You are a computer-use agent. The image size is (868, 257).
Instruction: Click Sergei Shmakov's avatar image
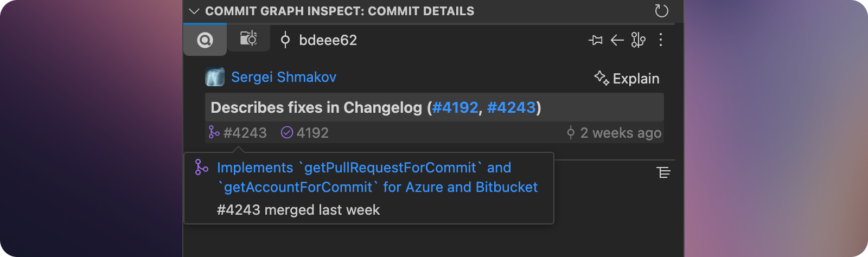pos(215,78)
